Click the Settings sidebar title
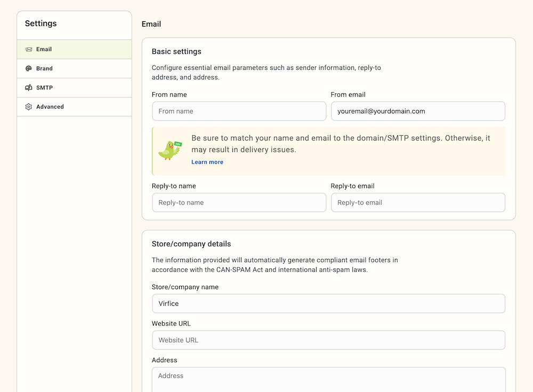The width and height of the screenshot is (533, 392). click(x=41, y=23)
